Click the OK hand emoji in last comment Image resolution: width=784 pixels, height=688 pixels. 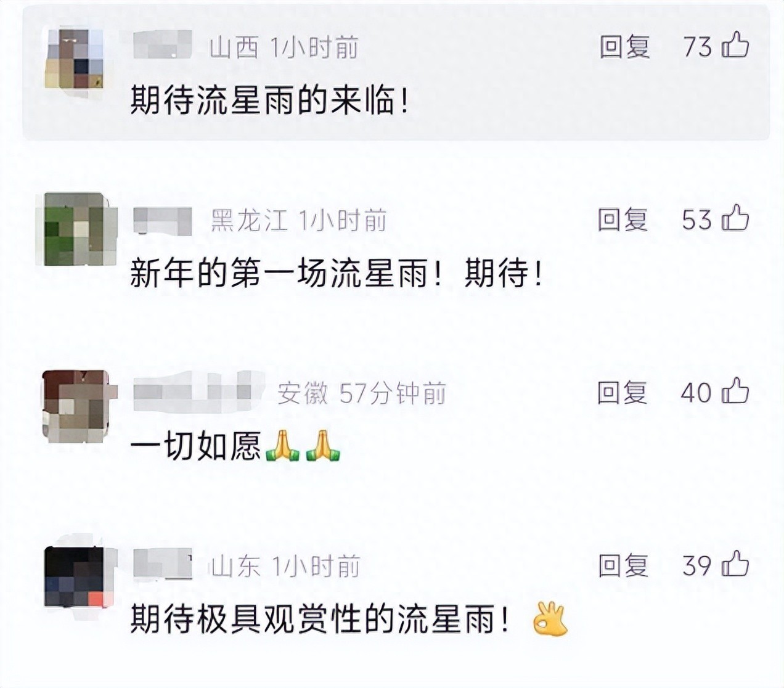click(550, 619)
